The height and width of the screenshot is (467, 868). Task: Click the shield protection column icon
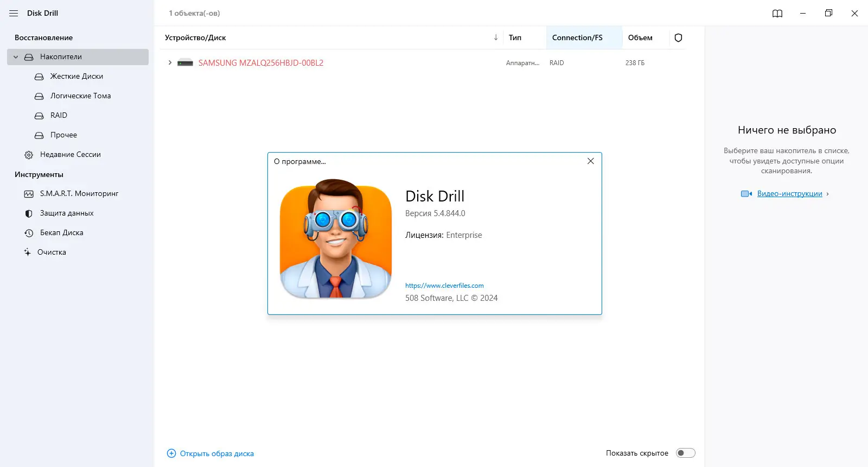click(678, 37)
